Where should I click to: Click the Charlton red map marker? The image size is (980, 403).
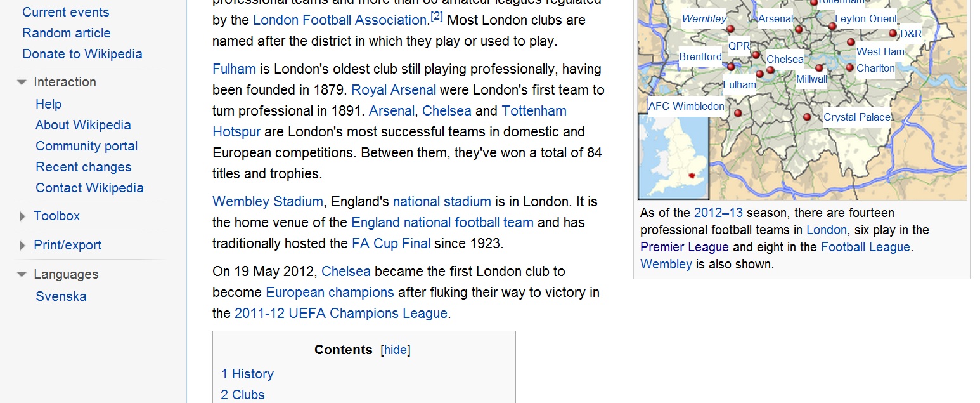click(x=849, y=68)
